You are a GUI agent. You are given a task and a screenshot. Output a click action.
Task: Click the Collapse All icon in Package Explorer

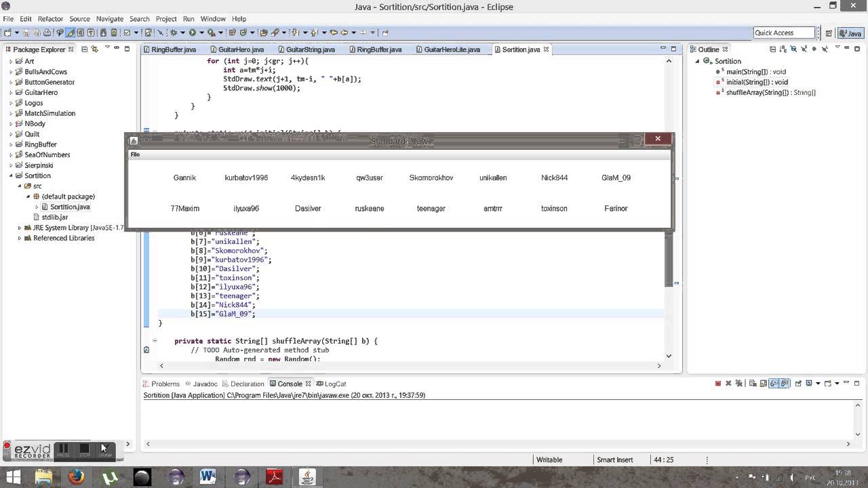tap(84, 49)
